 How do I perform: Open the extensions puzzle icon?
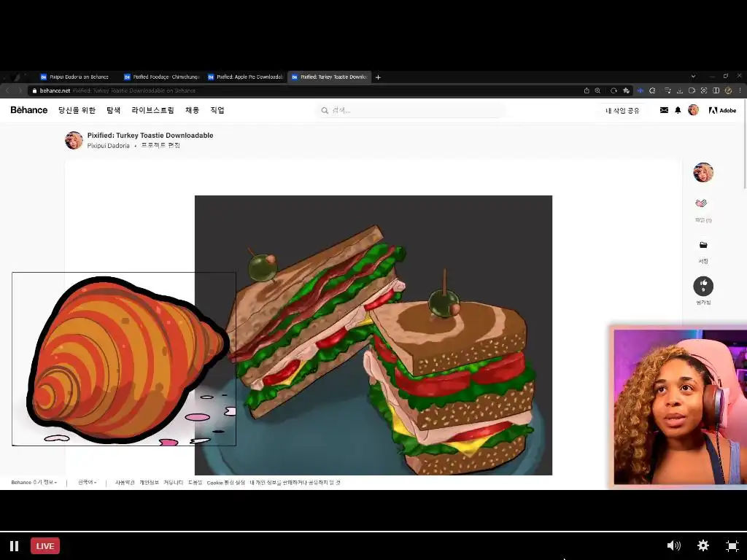(652, 90)
